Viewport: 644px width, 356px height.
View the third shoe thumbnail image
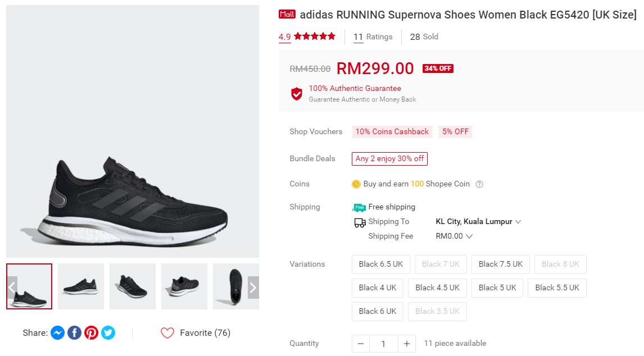pos(132,286)
